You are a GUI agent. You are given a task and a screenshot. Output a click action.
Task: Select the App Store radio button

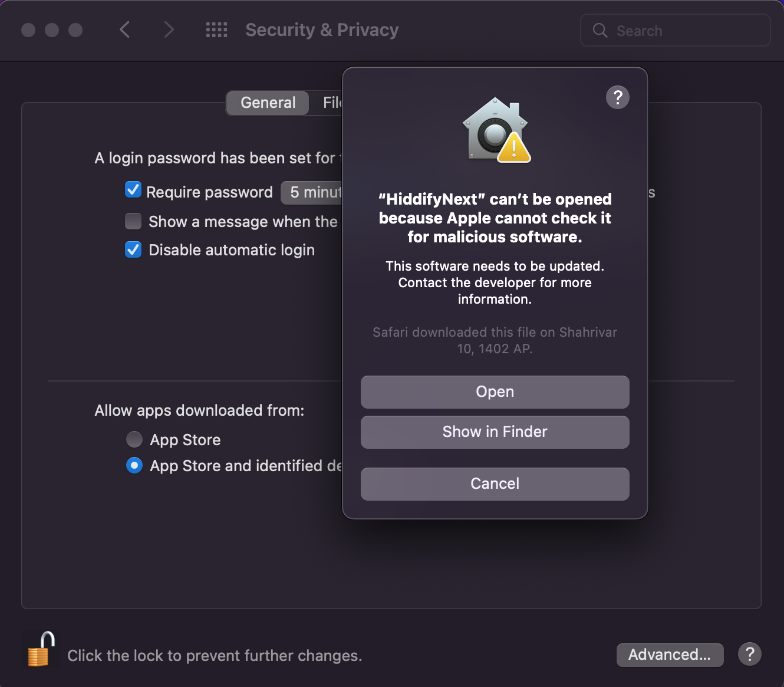(134, 439)
